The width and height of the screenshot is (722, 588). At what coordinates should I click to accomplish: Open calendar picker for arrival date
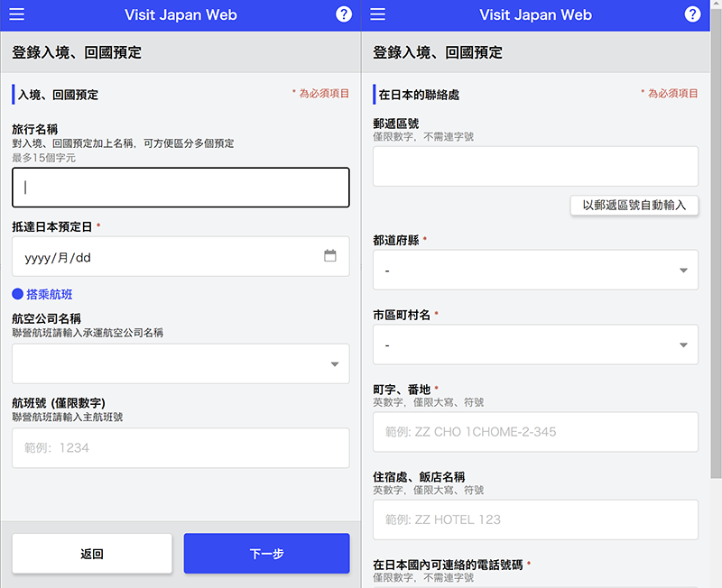(330, 256)
